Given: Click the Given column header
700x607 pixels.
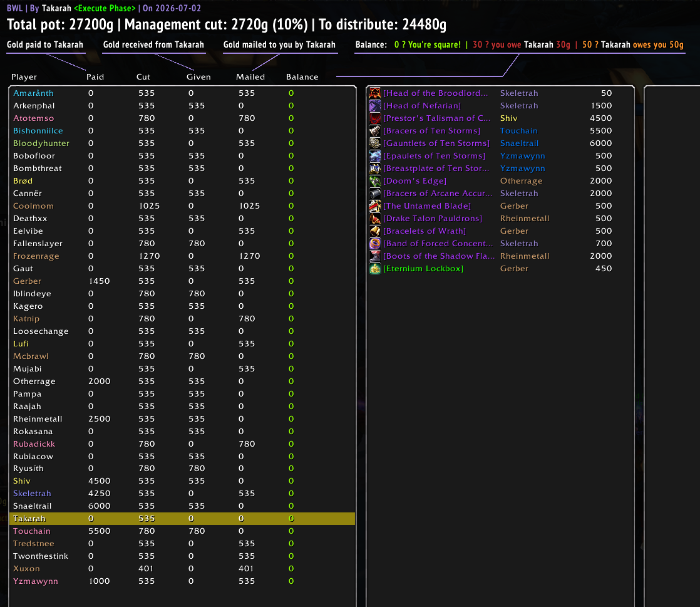Looking at the screenshot, I should click(x=198, y=77).
